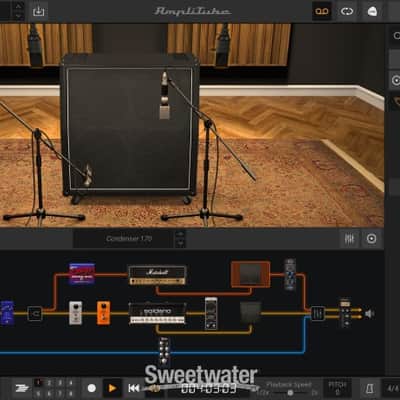Click the Pitch value box
Viewport: 400px width, 400px height.
click(337, 388)
